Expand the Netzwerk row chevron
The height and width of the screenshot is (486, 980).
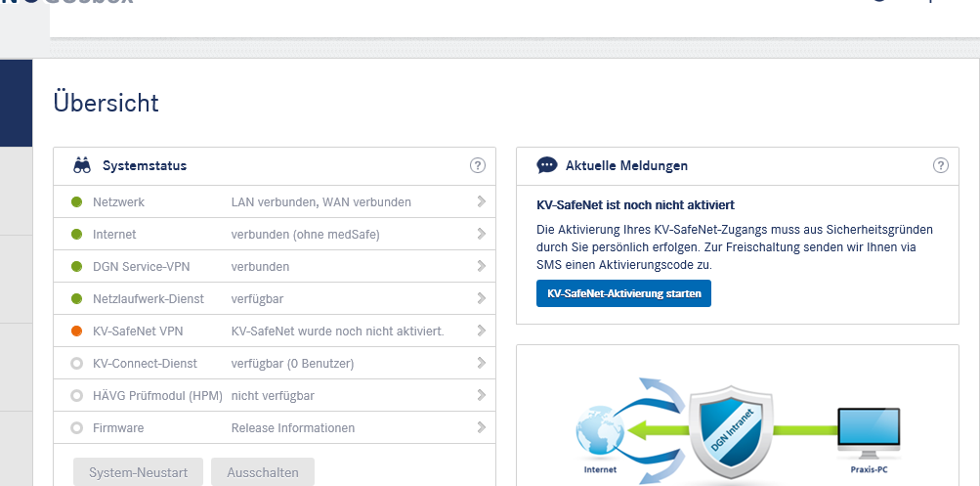[x=481, y=201]
